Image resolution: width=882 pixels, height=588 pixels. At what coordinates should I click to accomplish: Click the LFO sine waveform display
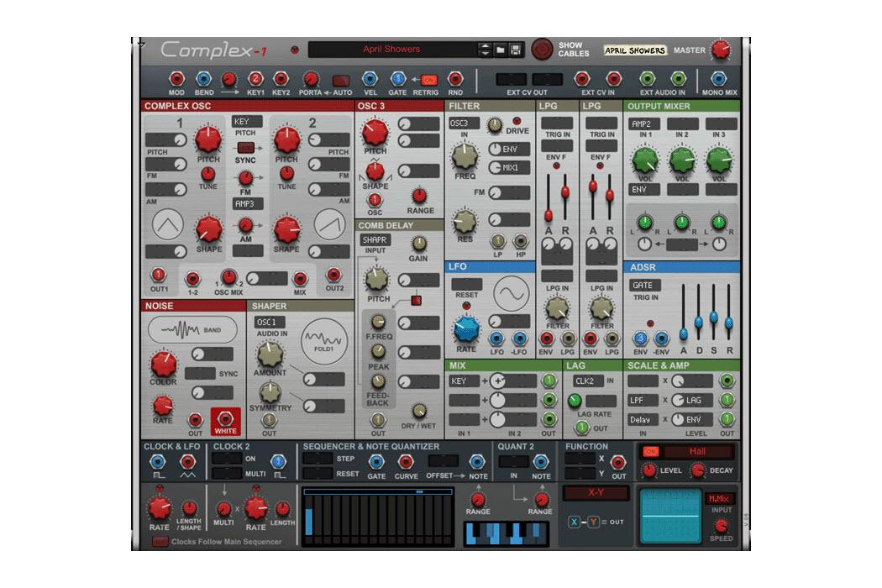click(512, 293)
